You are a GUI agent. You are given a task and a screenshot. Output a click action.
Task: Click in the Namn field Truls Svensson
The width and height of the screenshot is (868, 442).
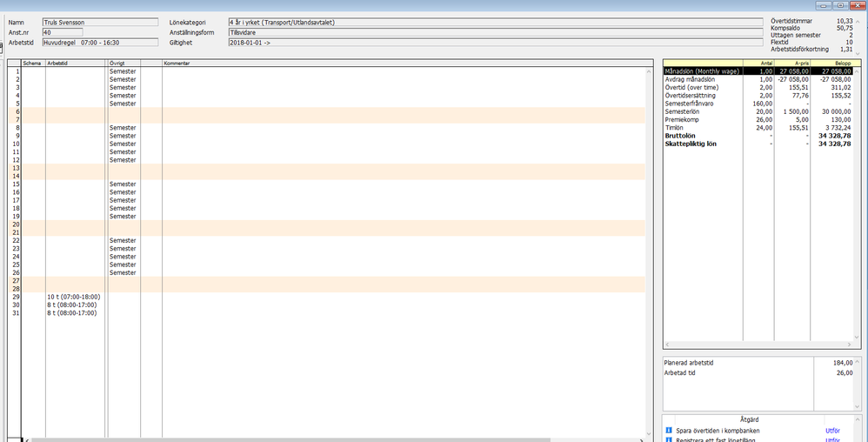[x=100, y=22]
